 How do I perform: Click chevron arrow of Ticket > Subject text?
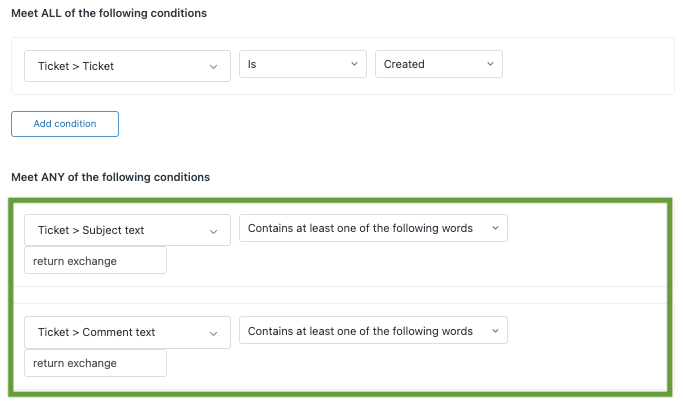coord(213,231)
